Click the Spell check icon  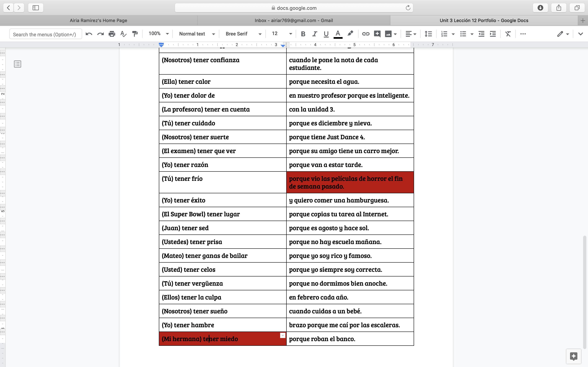124,34
